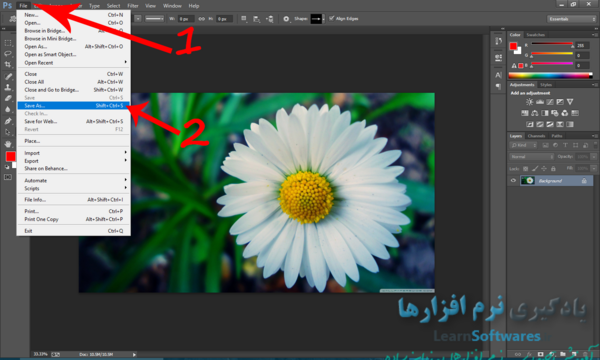Choose Place... from File menu
600x360 pixels.
(x=73, y=141)
